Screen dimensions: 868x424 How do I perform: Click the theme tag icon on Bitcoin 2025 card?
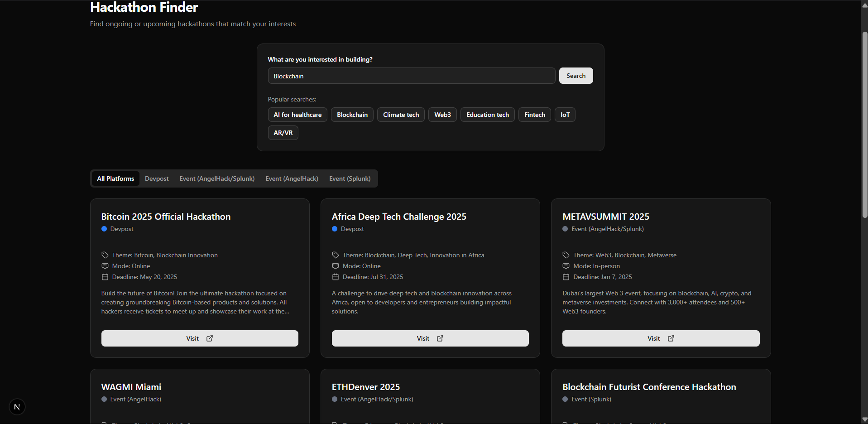point(105,255)
